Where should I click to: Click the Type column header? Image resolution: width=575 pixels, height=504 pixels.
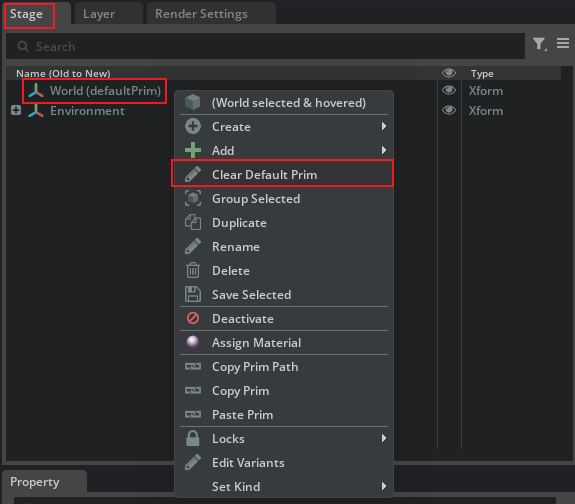[482, 73]
